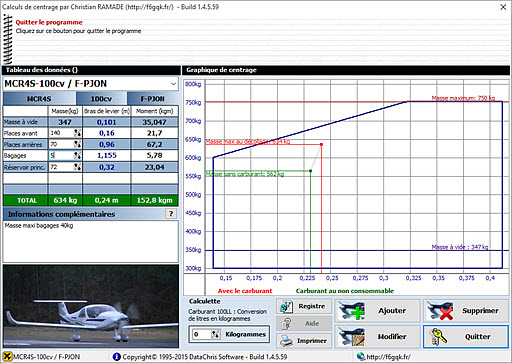Click the TOTAL lever arm cell 0,24 m
Image resolution: width=512 pixels, height=363 pixels.
click(x=107, y=200)
